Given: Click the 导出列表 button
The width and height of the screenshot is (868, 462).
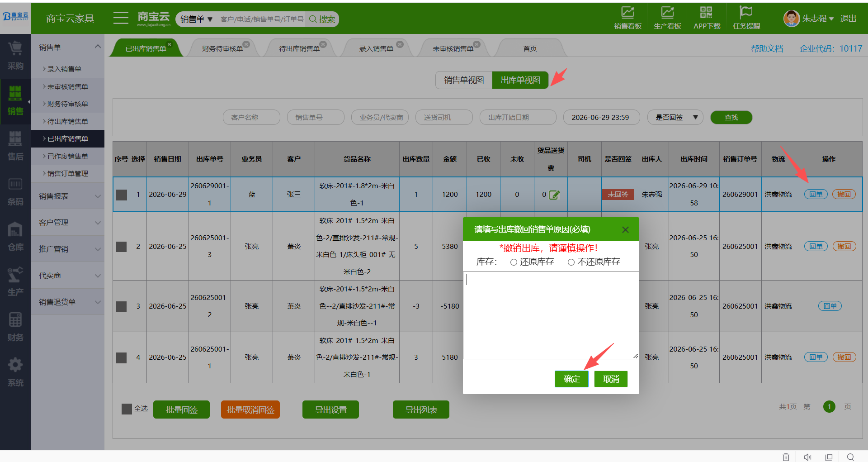Looking at the screenshot, I should 421,410.
